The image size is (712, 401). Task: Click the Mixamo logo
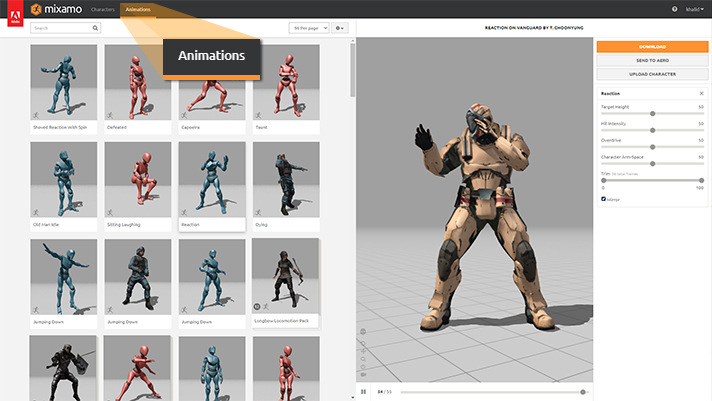pos(57,9)
